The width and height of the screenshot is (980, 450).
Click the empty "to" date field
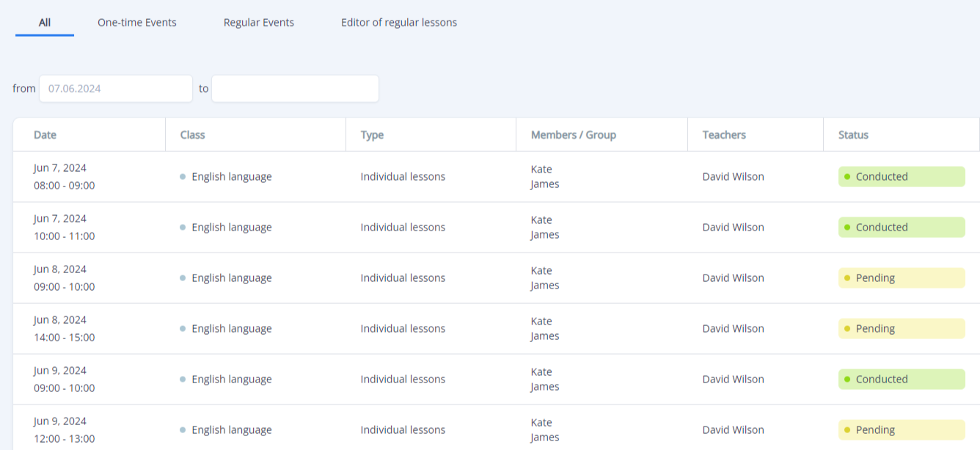coord(295,89)
